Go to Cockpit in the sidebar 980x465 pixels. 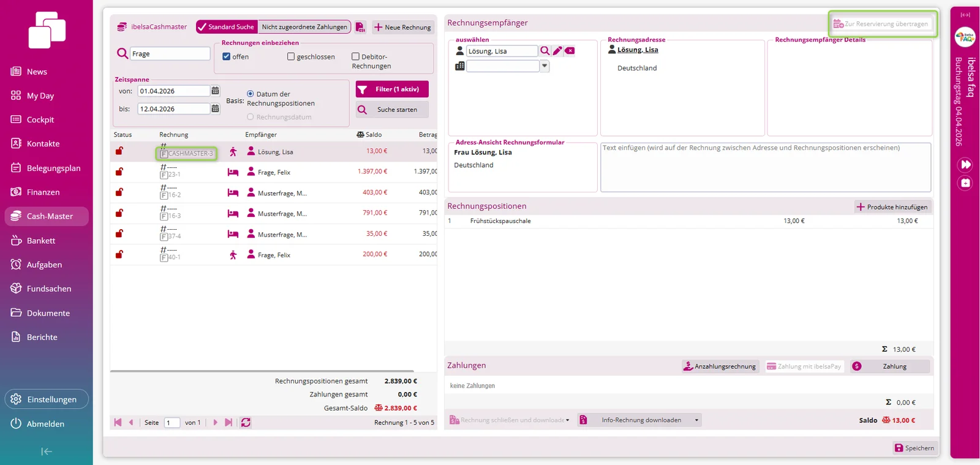pos(47,119)
